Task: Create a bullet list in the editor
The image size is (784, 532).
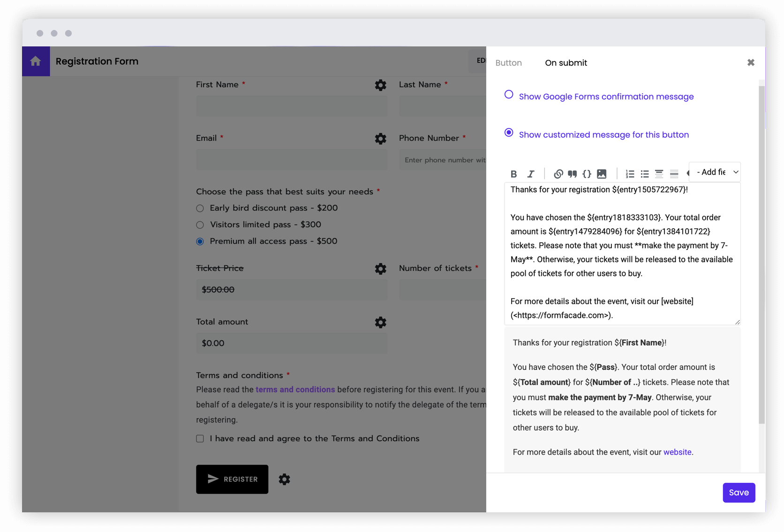Action: (x=644, y=174)
